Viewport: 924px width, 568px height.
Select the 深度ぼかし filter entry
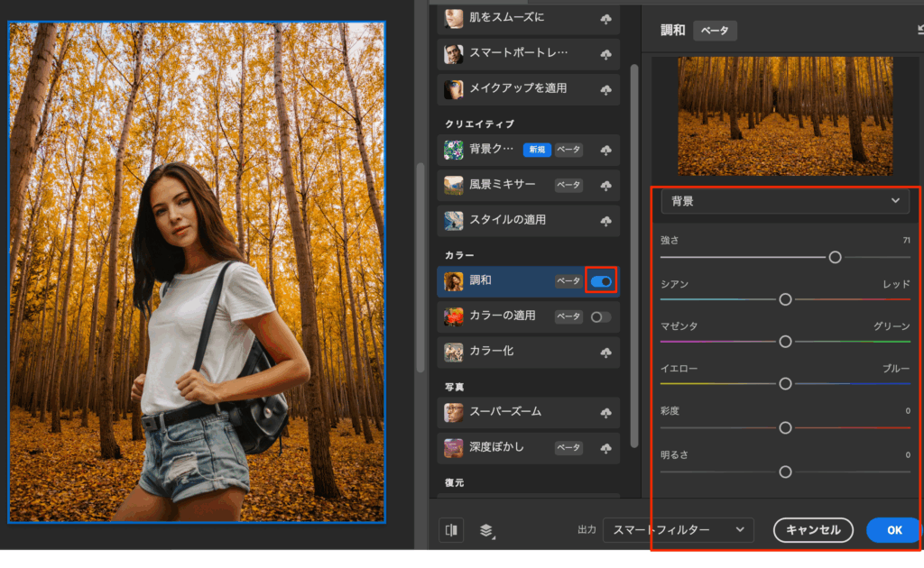[496, 447]
